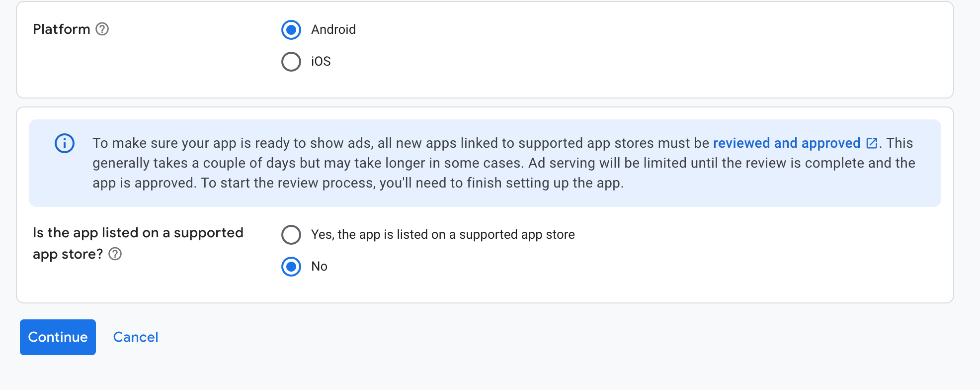Click the info icon in blue banner
980x390 pixels.
pos(65,143)
